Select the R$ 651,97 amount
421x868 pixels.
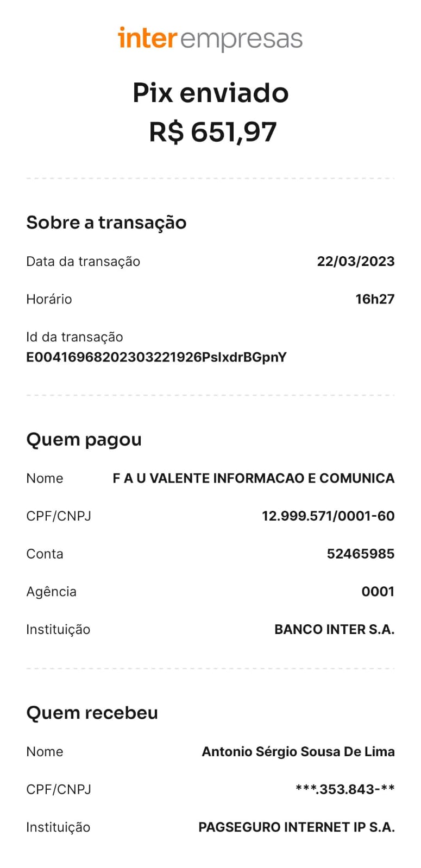click(x=213, y=132)
